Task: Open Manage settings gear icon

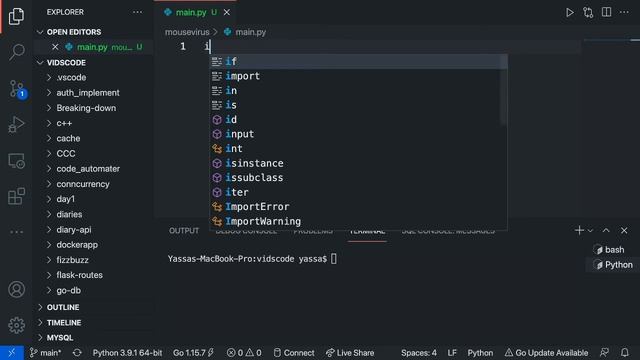Action: (16, 325)
